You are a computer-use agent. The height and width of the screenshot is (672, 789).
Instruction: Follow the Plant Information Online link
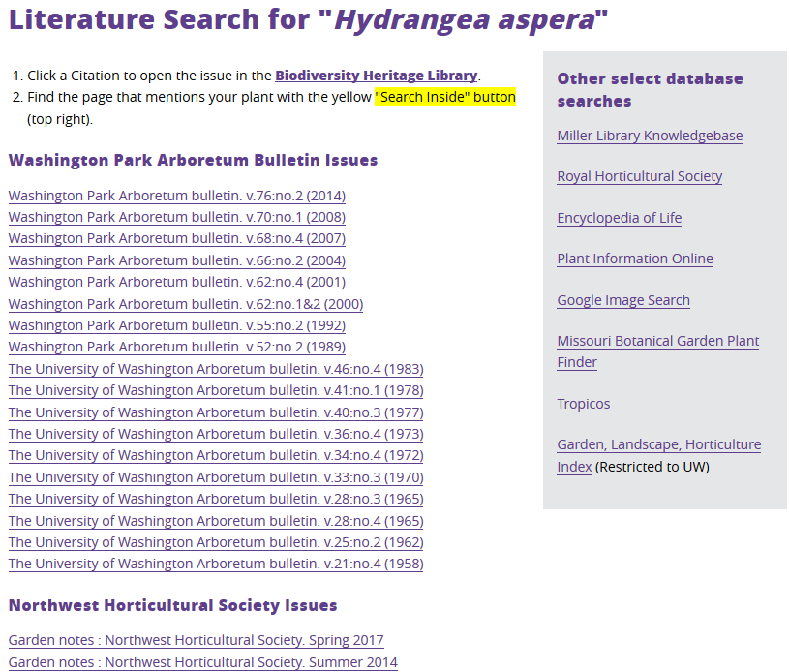(x=635, y=259)
